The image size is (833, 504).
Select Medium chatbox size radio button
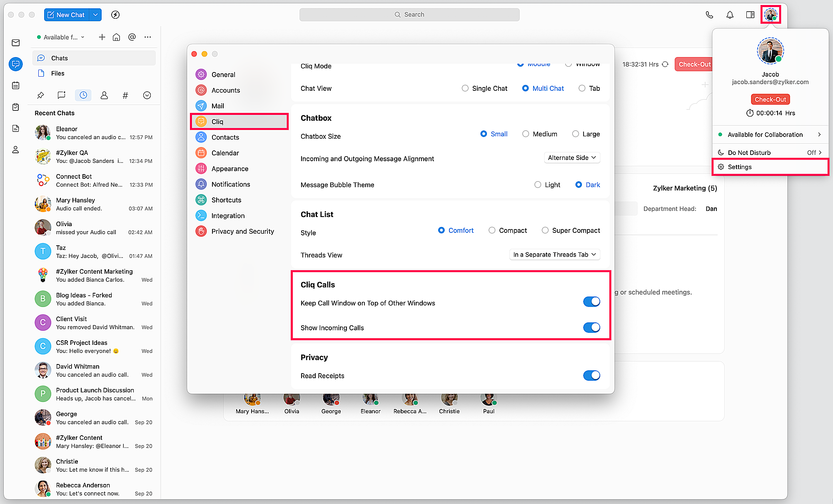tap(526, 134)
